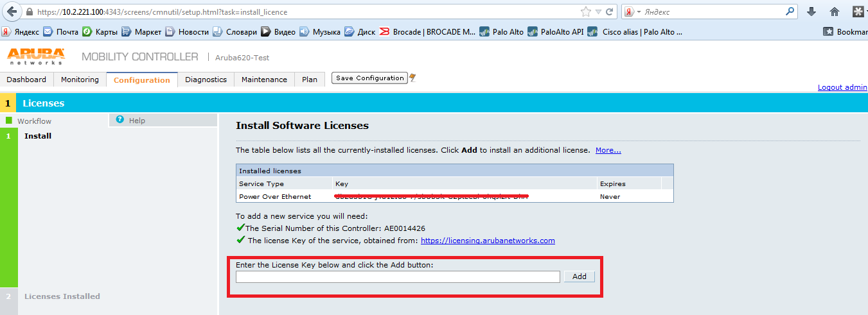Open the URL history dropdown arrow
The width and height of the screenshot is (868, 315).
click(598, 12)
